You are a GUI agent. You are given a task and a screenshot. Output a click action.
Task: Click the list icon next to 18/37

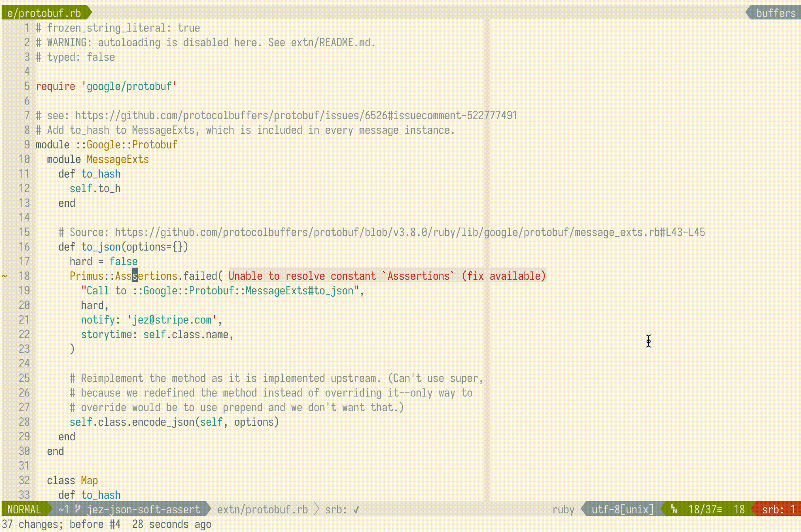[x=720, y=510]
